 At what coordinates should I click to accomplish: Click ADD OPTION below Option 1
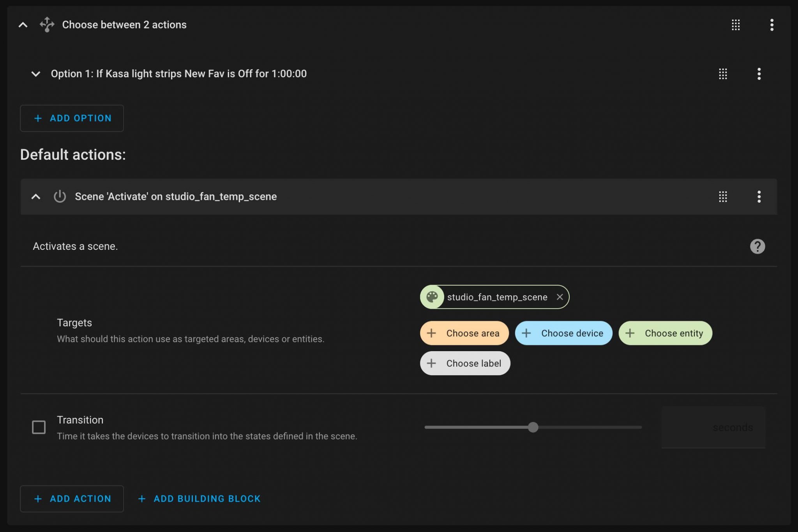[72, 118]
